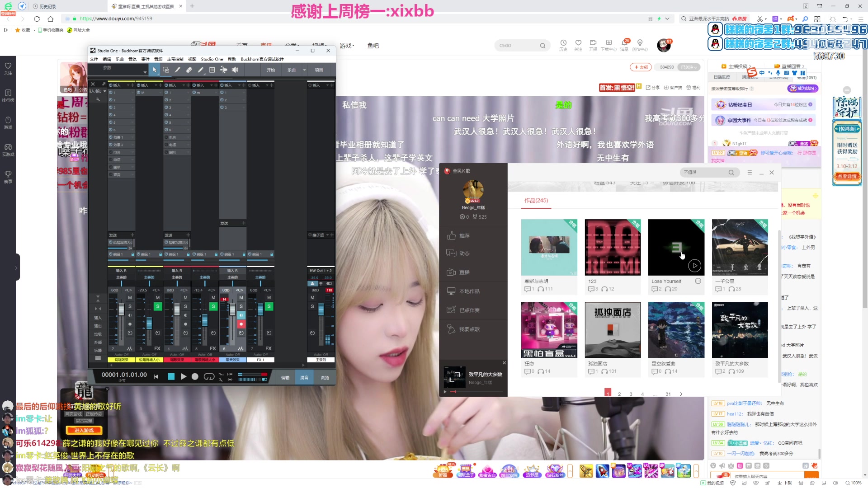
Task: Solo mixer channel 3 说唱混响大小
Action: click(x=158, y=306)
